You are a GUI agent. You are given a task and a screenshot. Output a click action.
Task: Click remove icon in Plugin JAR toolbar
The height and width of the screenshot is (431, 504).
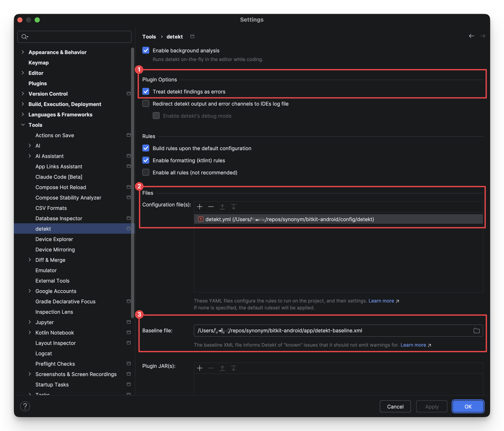coord(211,368)
